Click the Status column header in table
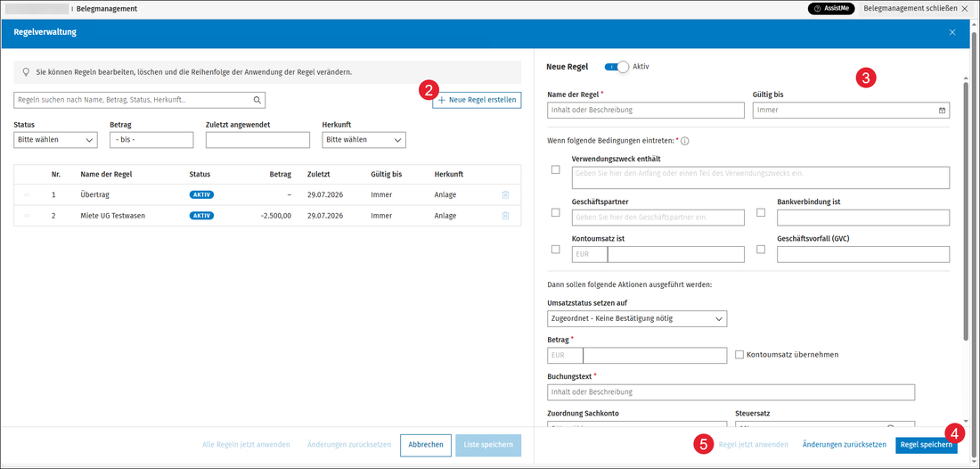Screen dimensions: 980x469 tap(200, 175)
